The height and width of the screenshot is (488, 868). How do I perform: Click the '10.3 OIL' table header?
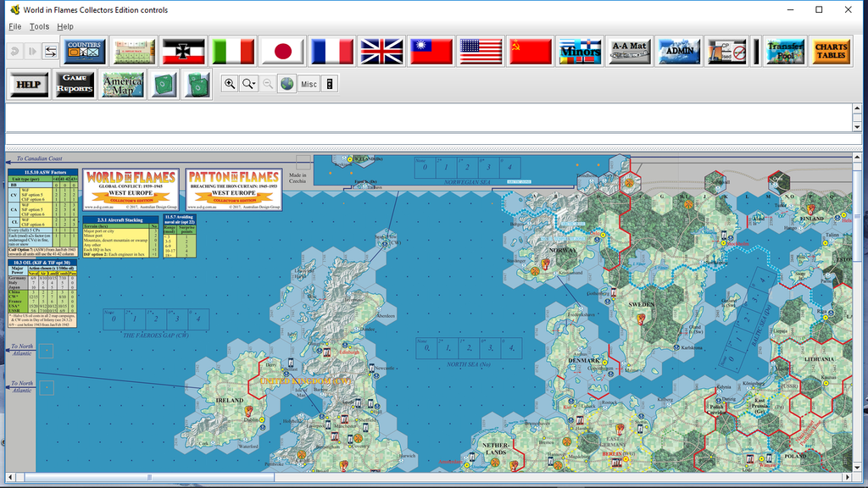pos(42,263)
